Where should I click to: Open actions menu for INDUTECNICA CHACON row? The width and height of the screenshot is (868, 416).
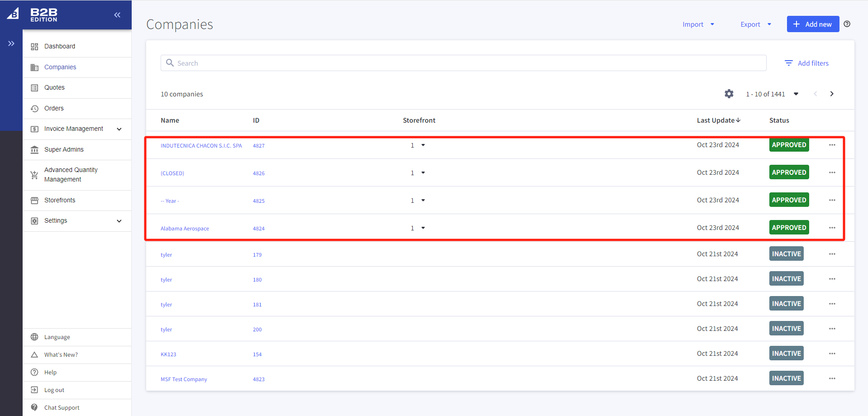pos(832,145)
